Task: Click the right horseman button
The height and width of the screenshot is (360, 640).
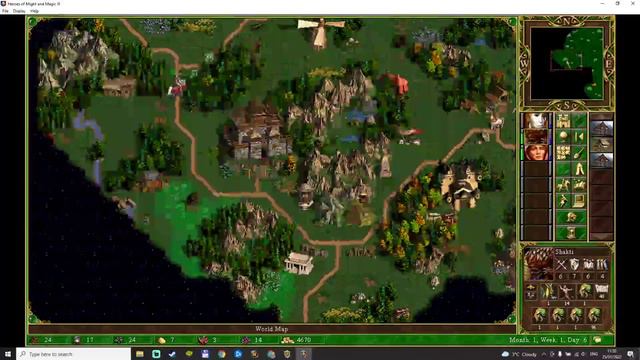Action: [579, 184]
